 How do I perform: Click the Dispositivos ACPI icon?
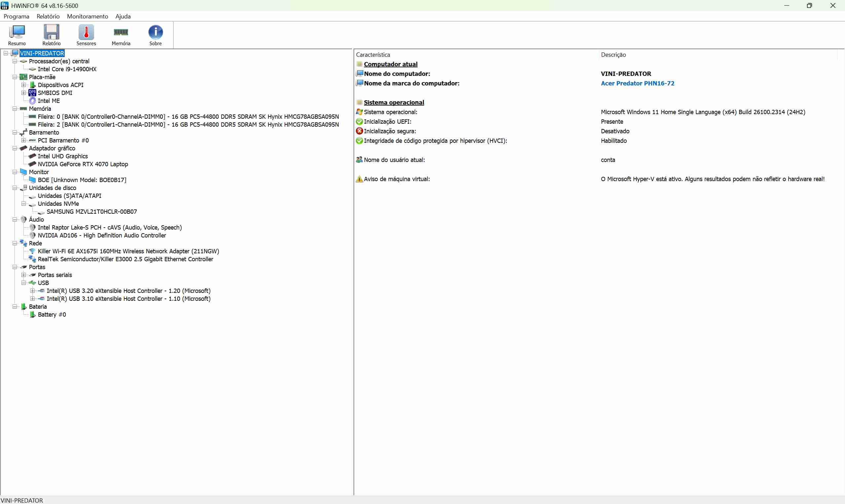pyautogui.click(x=32, y=85)
